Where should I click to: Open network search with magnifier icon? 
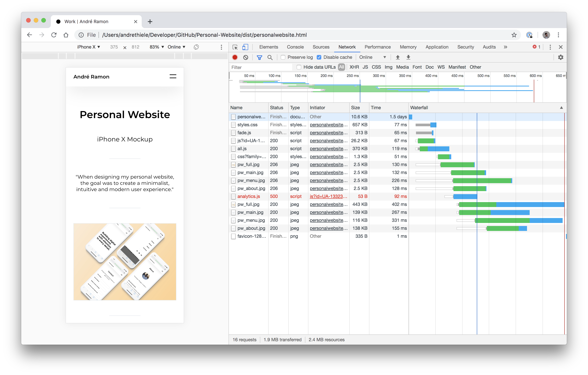coord(270,57)
